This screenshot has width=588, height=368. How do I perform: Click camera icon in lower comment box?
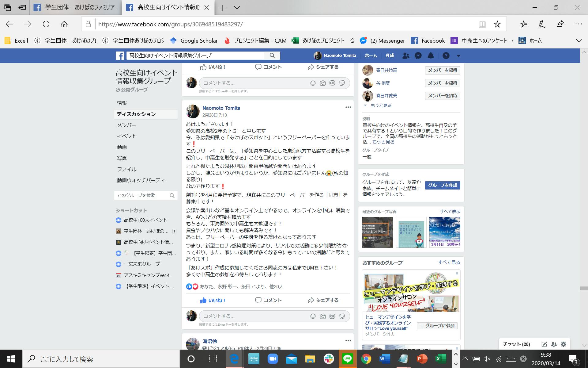(x=322, y=316)
